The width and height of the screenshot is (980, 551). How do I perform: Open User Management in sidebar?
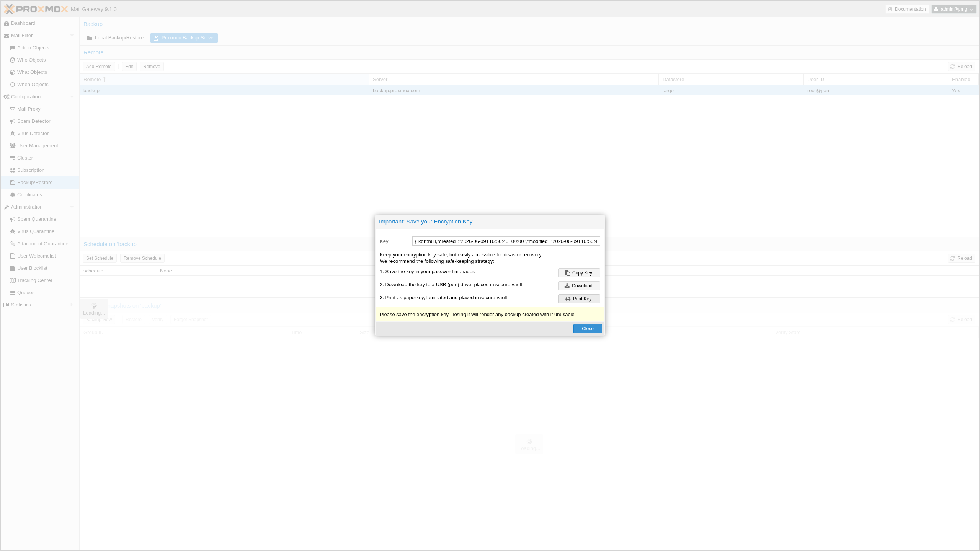click(x=40, y=146)
